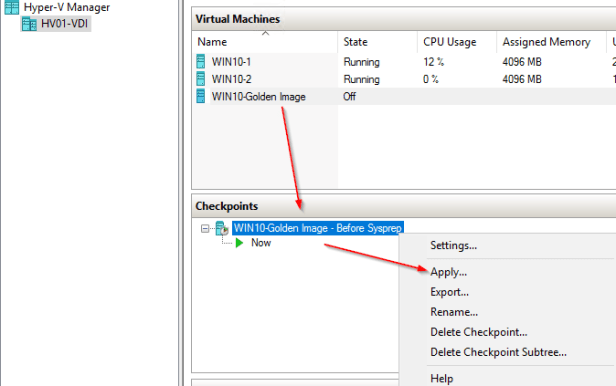Screen dimensions: 616x386
Task: Select Delete Checkpoint... menu entry
Action: click(x=478, y=332)
